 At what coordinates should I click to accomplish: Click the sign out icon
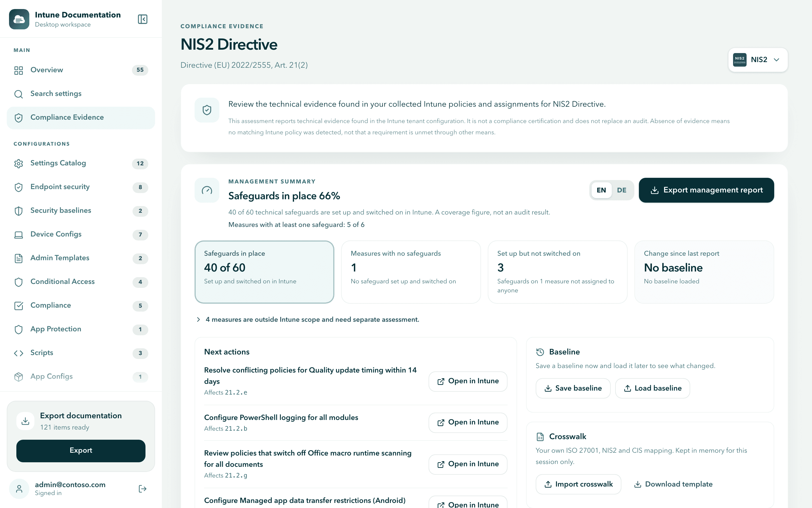[x=143, y=489]
